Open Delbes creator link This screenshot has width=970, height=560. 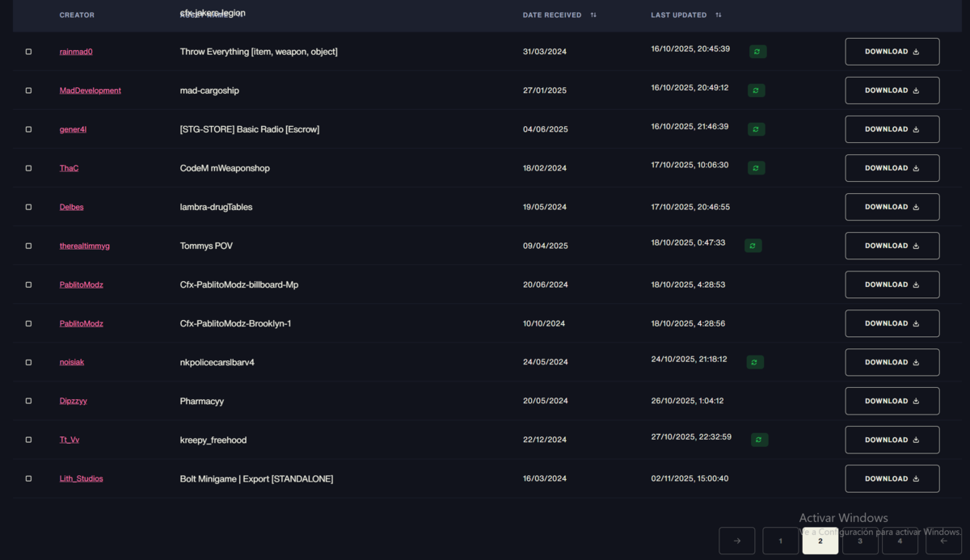tap(72, 207)
